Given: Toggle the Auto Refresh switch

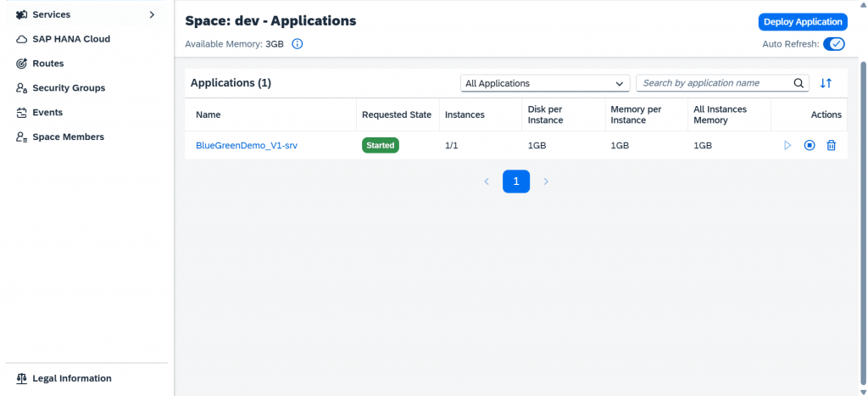Looking at the screenshot, I should [x=834, y=44].
